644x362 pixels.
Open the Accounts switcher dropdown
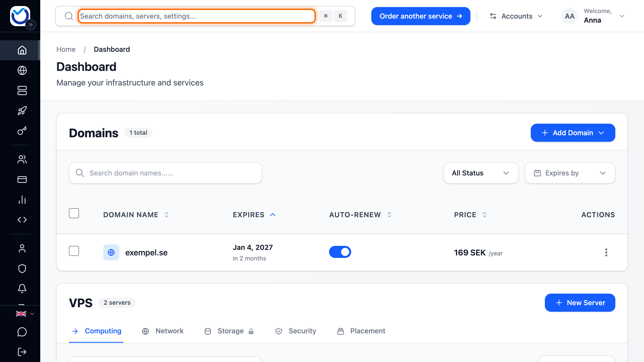click(516, 16)
